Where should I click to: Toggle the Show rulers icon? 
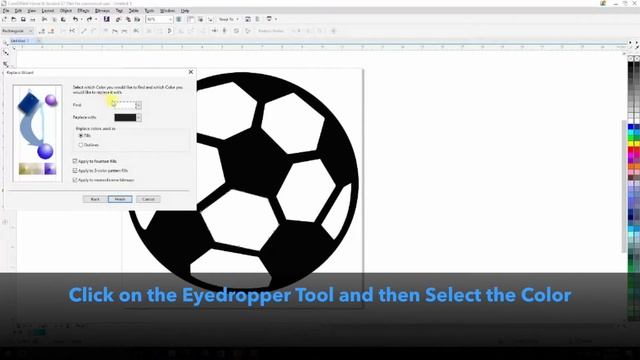pos(191,19)
